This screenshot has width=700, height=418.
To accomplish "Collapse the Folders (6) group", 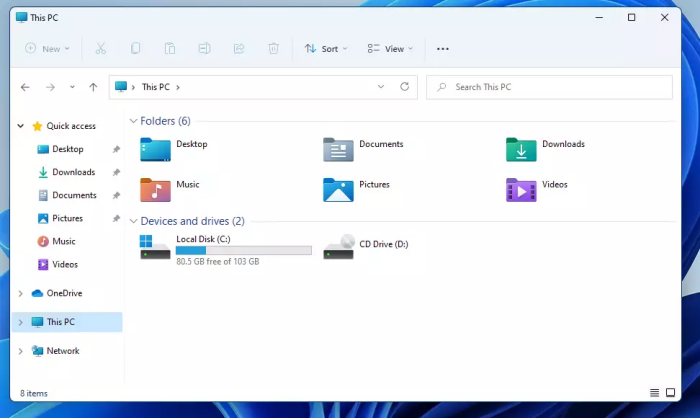I will point(134,121).
